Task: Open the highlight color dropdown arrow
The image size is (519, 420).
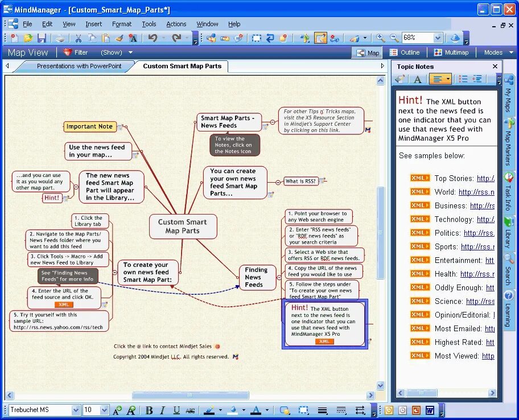Action: point(220,410)
